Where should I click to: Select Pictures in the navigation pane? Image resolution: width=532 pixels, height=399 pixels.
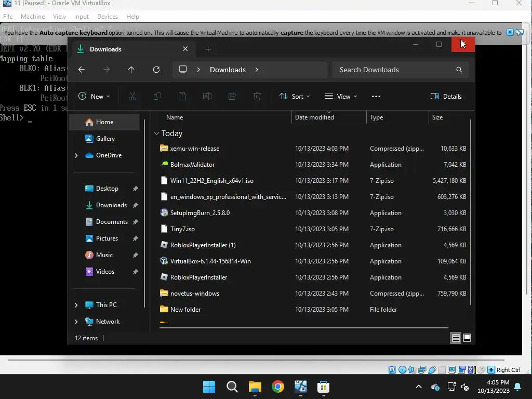click(x=104, y=238)
